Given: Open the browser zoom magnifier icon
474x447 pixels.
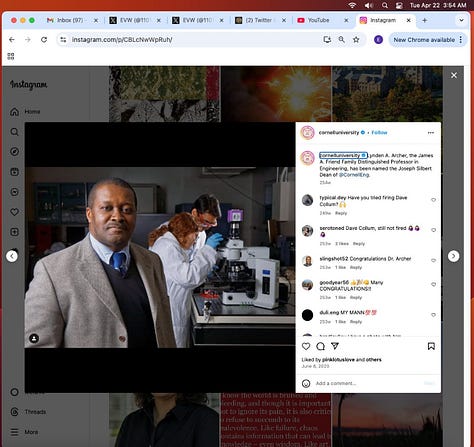Looking at the screenshot, I should [x=342, y=40].
